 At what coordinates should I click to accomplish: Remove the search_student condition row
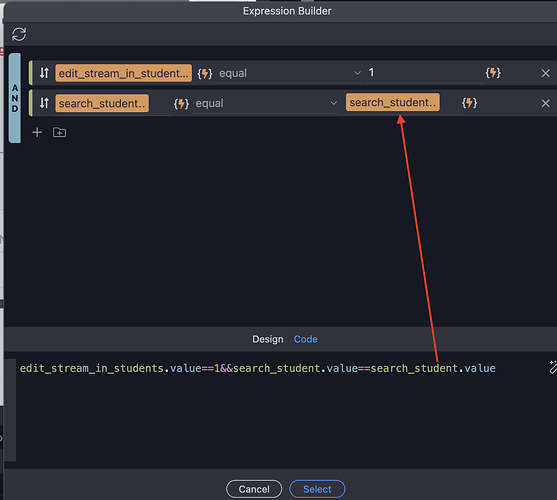point(545,103)
